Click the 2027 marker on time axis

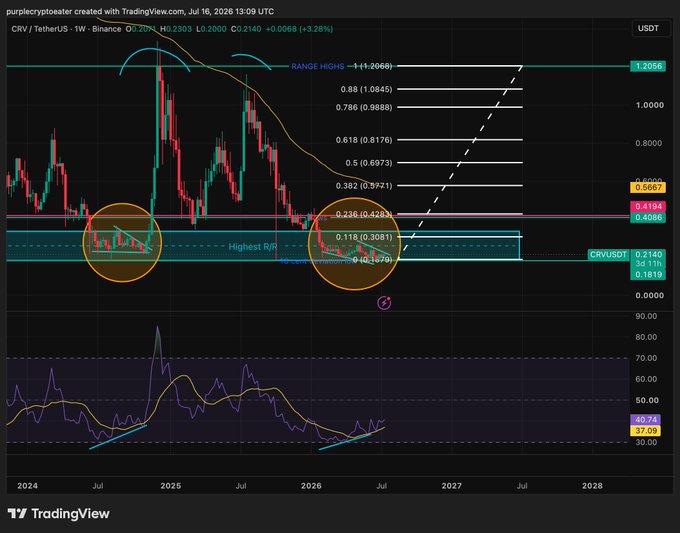(x=451, y=486)
